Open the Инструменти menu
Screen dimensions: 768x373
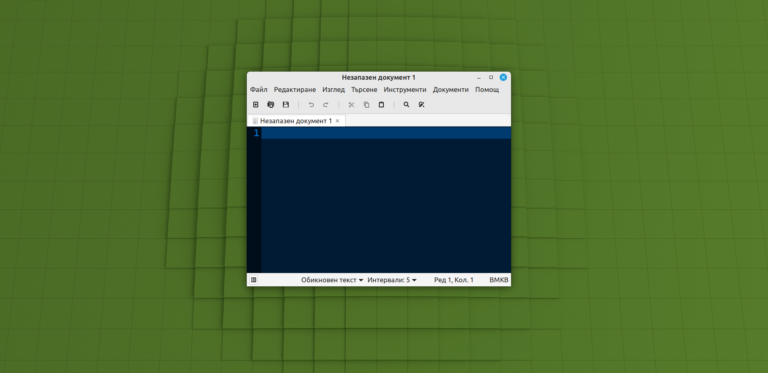tap(405, 90)
